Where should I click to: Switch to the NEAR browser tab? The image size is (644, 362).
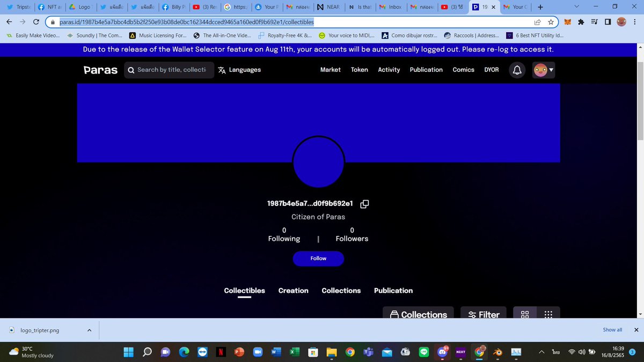tap(328, 7)
